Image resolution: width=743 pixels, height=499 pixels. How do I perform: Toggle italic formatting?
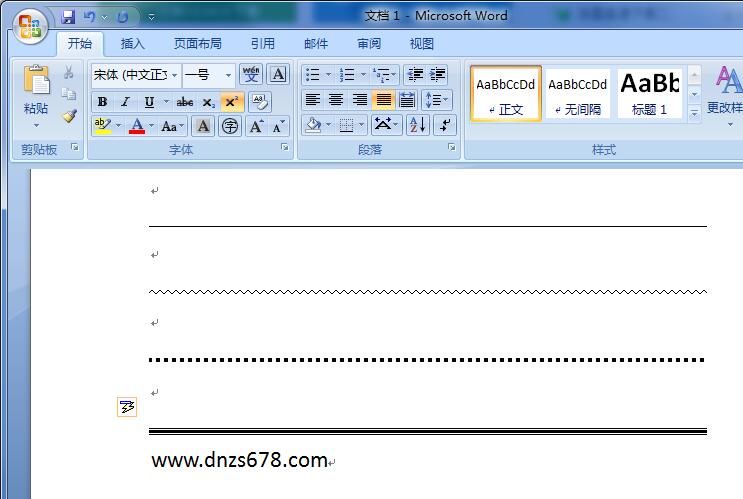(x=125, y=102)
